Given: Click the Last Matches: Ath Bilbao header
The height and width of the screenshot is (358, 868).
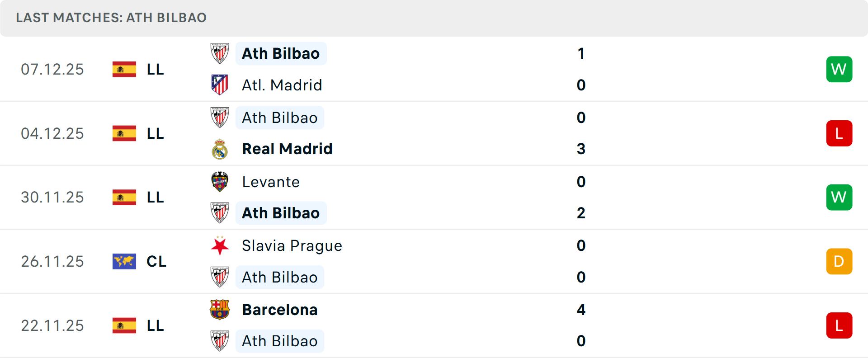Looking at the screenshot, I should click(x=111, y=18).
